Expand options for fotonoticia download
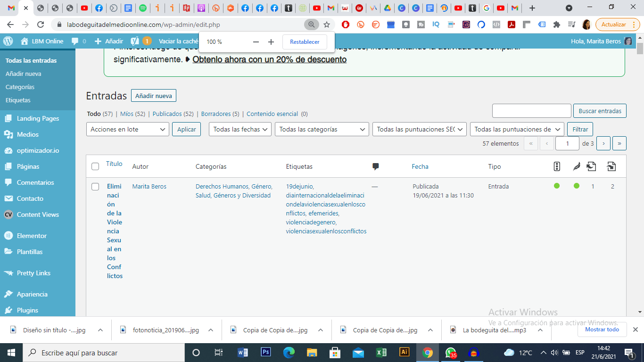 point(211,330)
